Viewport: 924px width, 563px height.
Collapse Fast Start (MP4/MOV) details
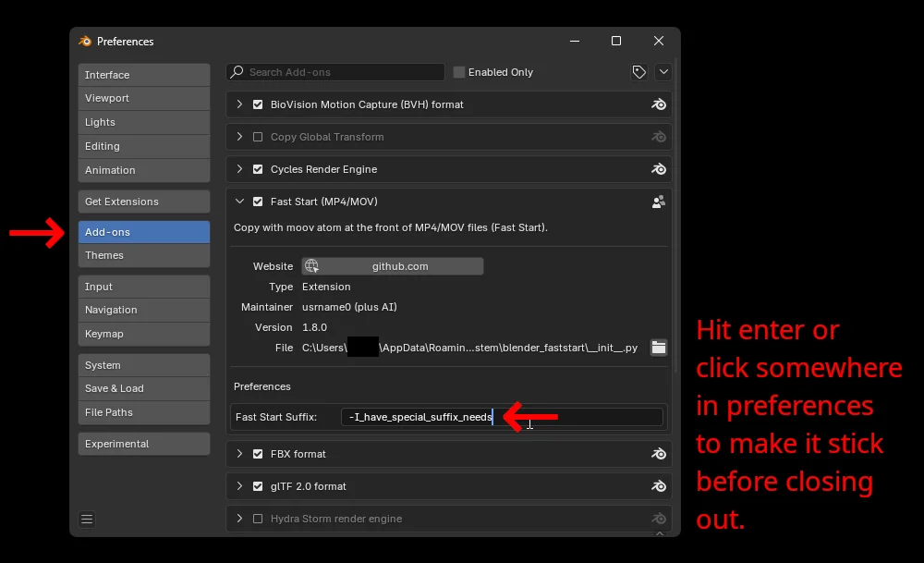click(x=239, y=202)
